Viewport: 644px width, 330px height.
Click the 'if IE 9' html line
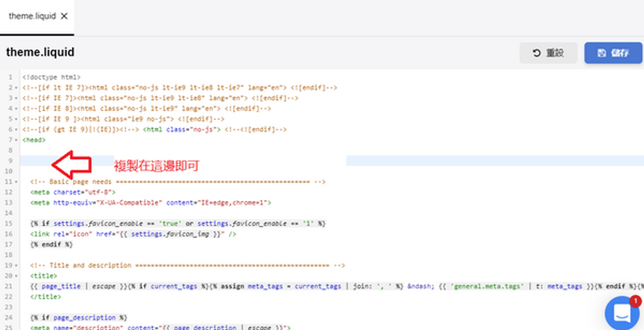(x=123, y=119)
